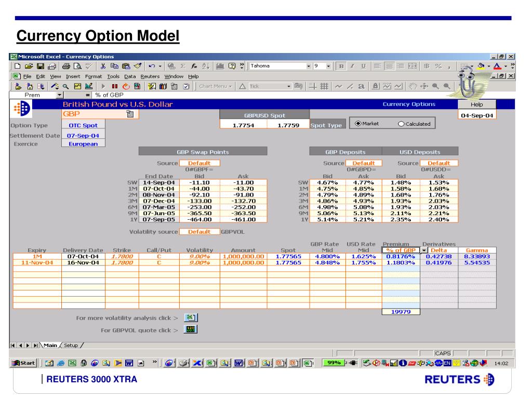Viewport: 532px width, 399px height.
Task: Toggle underline formatting
Action: tap(364, 66)
